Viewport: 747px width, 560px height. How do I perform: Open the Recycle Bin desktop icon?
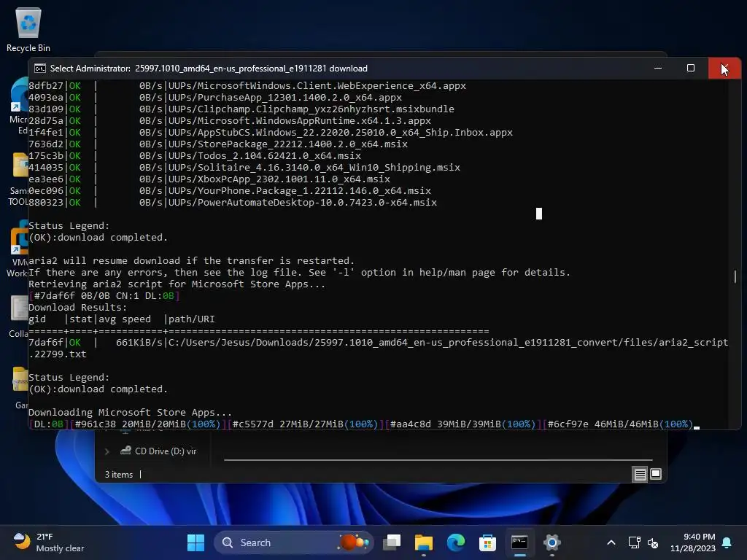28,29
